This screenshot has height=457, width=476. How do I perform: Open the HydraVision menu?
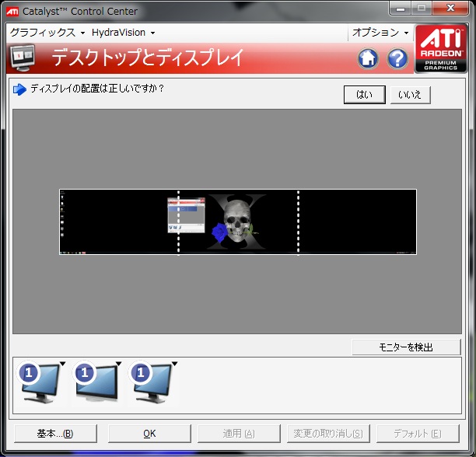(x=123, y=33)
